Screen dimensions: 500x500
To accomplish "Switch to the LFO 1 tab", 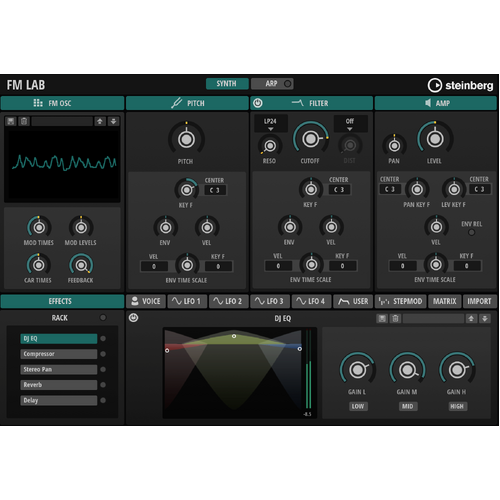I will [187, 301].
